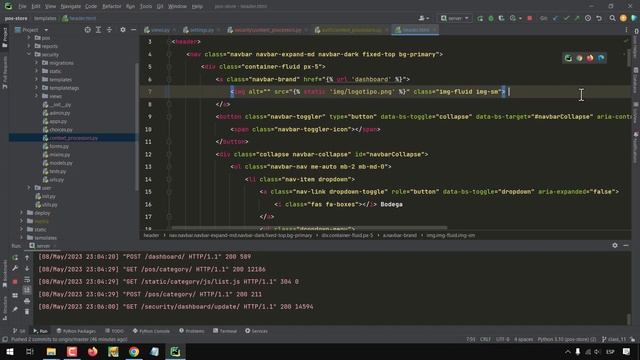Open the page in Edge from editor icons
Image resolution: width=640 pixels, height=360 pixels.
601,58
